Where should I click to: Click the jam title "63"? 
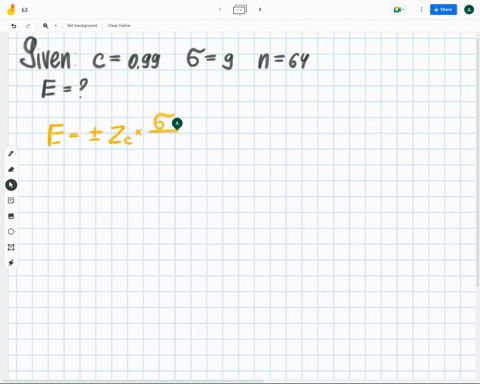25,10
